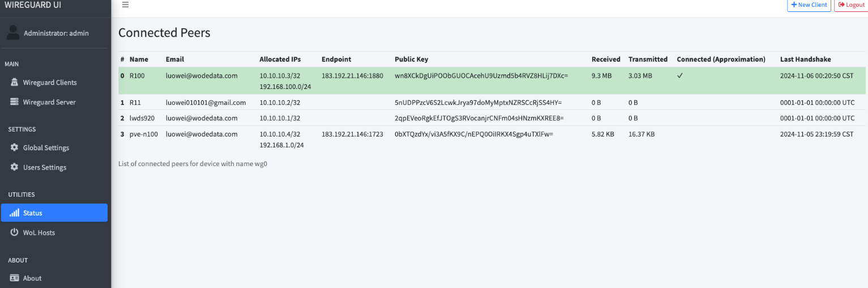The image size is (868, 288).
Task: Click the pve-n100 peer name
Action: [143, 134]
